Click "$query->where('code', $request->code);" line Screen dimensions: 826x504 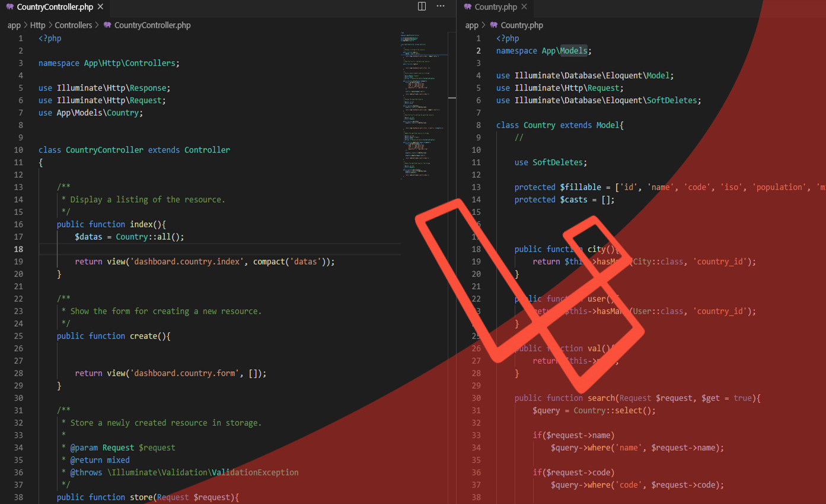click(637, 485)
